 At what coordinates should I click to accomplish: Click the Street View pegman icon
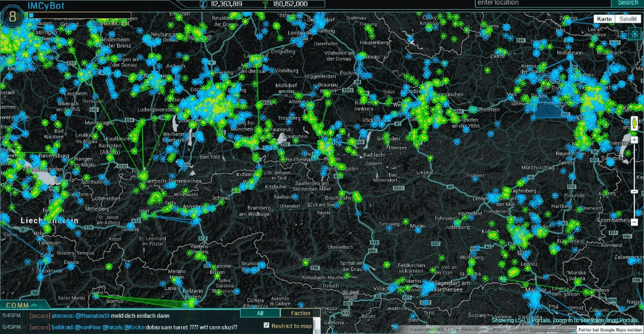[634, 123]
